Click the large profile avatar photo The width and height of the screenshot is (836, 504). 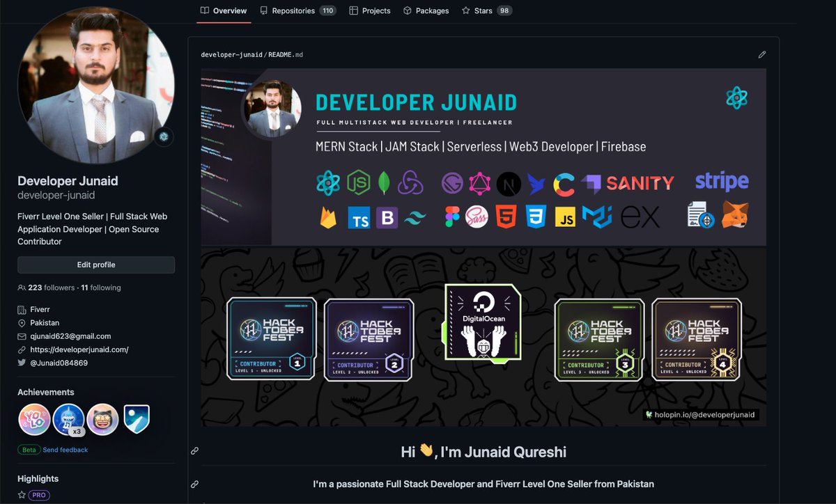click(x=96, y=86)
